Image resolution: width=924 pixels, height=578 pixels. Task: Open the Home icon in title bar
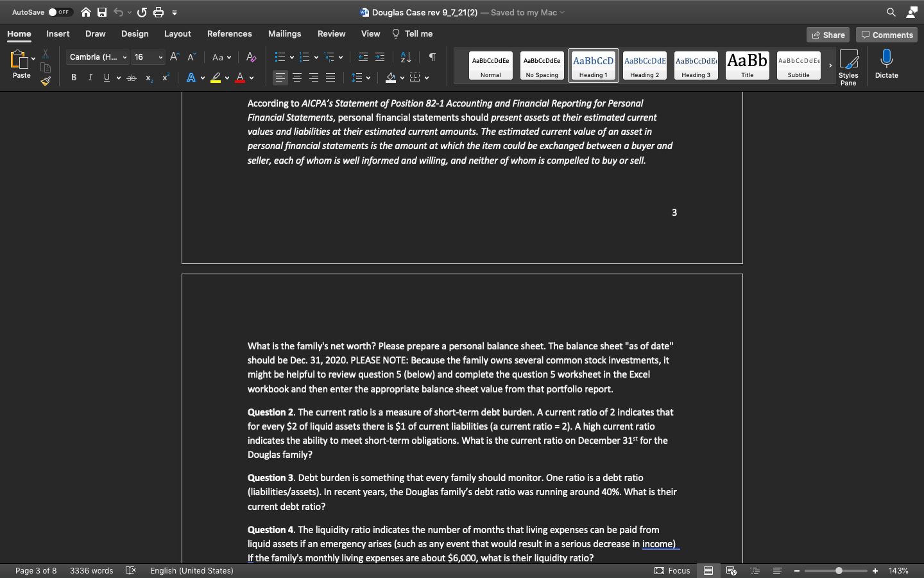click(86, 12)
